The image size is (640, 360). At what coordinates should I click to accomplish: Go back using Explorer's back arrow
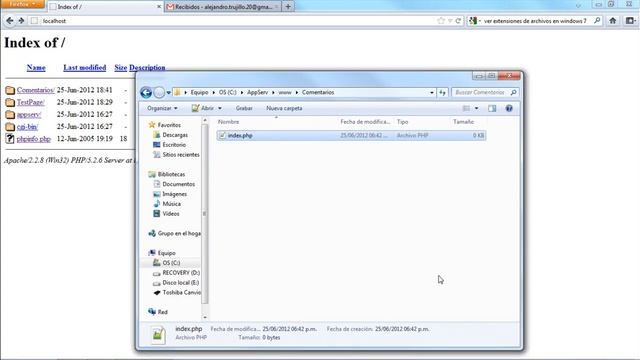tap(146, 93)
